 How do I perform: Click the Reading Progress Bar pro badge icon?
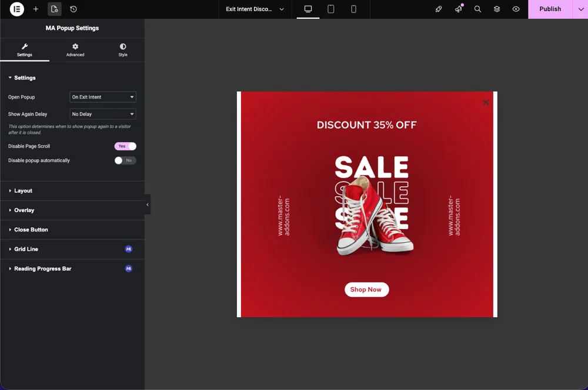coord(129,268)
